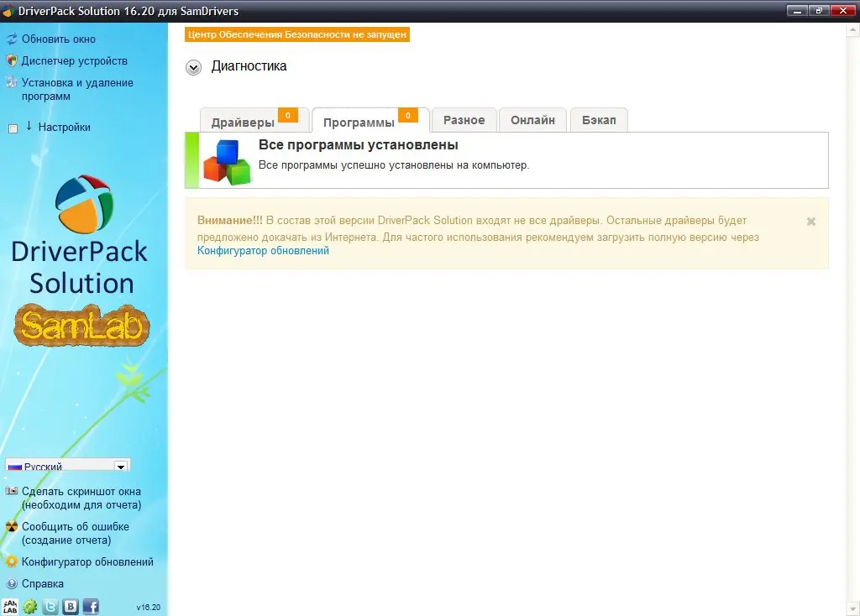Click the Device Manager shield icon
Viewport: 860px width, 616px height.
12,60
